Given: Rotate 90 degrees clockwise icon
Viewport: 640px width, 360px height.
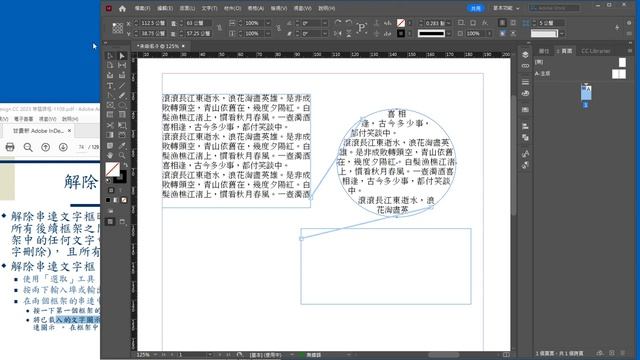Looking at the screenshot, I should [338, 23].
